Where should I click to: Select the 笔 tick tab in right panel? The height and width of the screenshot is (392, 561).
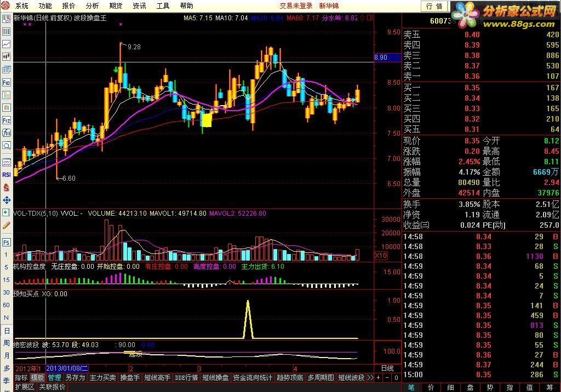point(411,388)
